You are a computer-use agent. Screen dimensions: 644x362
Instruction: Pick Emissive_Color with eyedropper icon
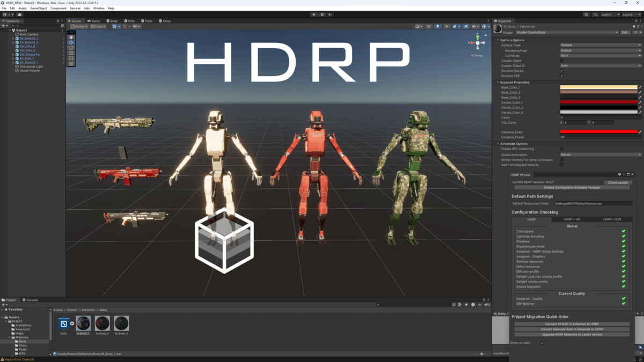(640, 132)
